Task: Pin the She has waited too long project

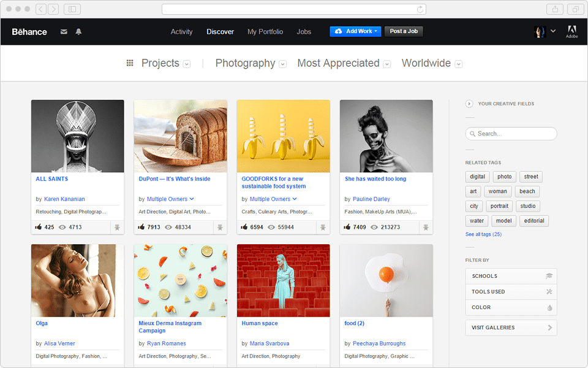Action: (425, 227)
